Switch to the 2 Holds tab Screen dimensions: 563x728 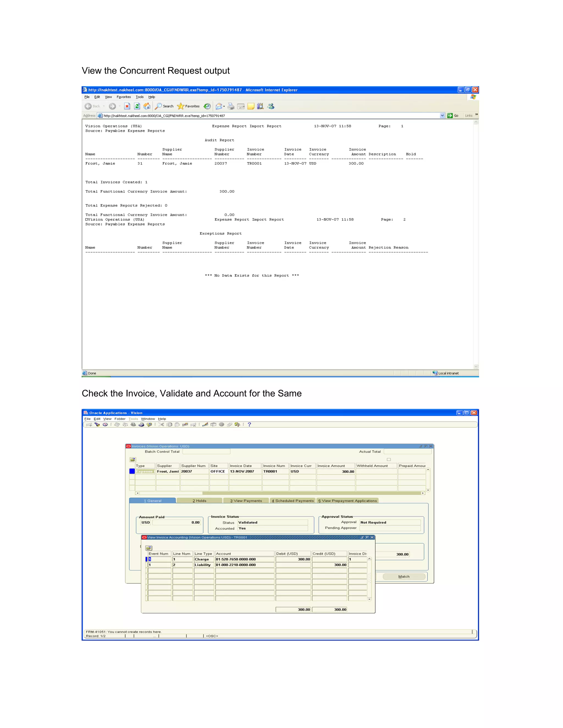[x=200, y=501]
